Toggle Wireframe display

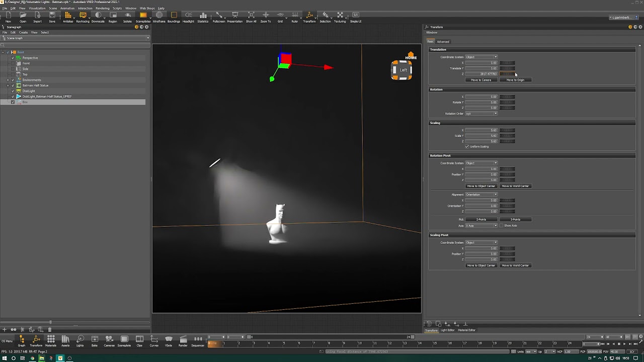(x=159, y=17)
